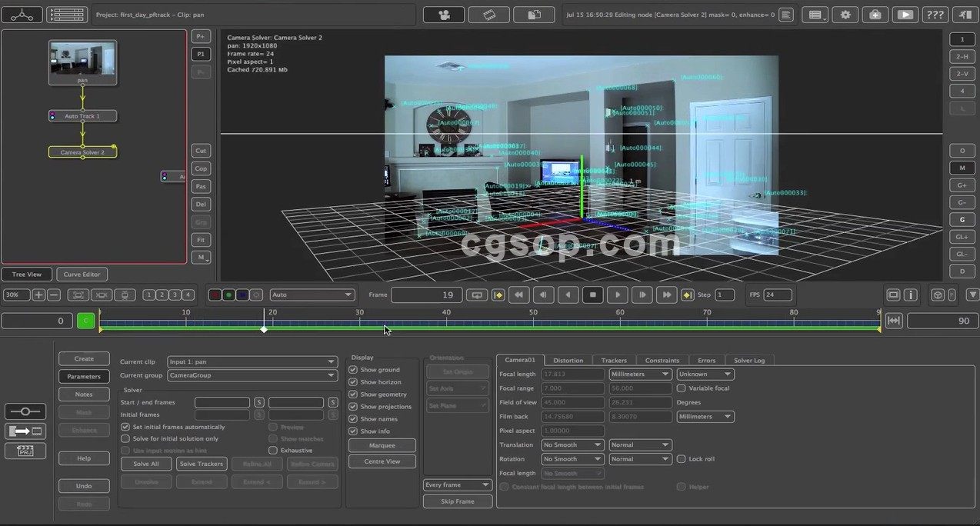The image size is (980, 526).
Task: Open the Current group dropdown
Action: tap(252, 375)
